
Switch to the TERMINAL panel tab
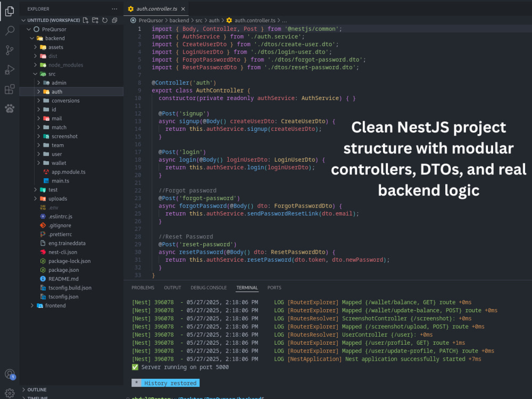coord(247,287)
